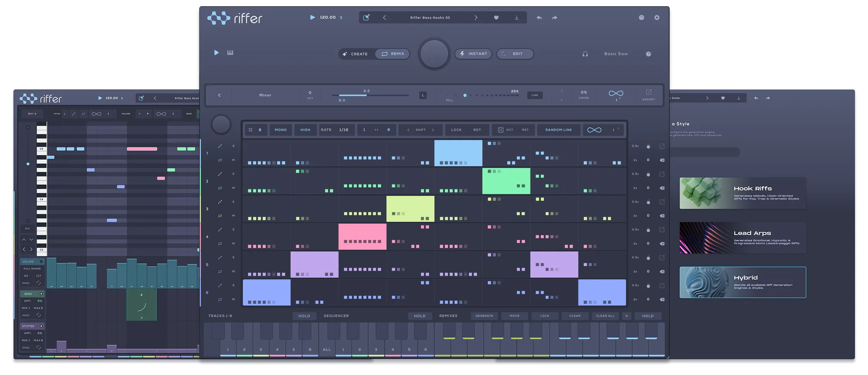
Task: Mute track 2 with the M button
Action: 234,188
